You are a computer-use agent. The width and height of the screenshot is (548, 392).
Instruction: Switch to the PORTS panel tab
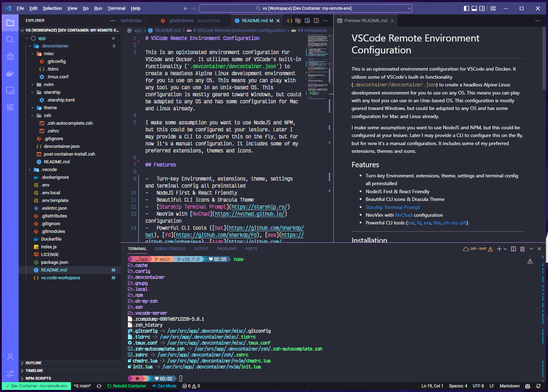pos(251,249)
